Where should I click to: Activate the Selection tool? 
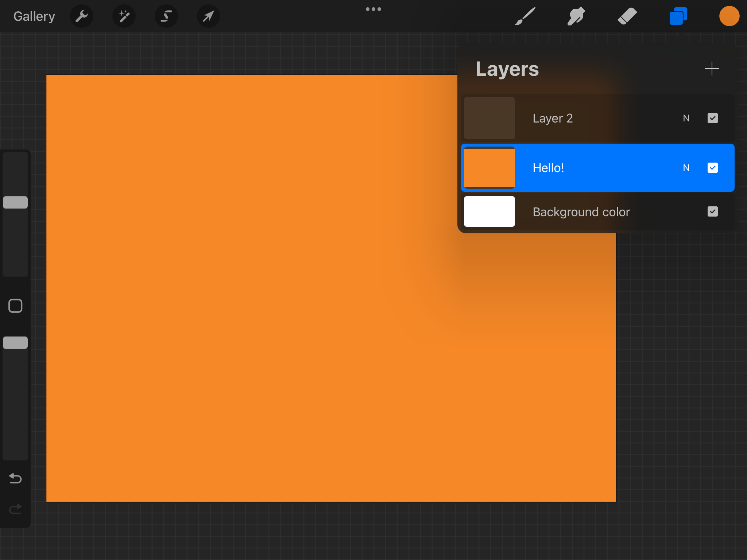166,16
